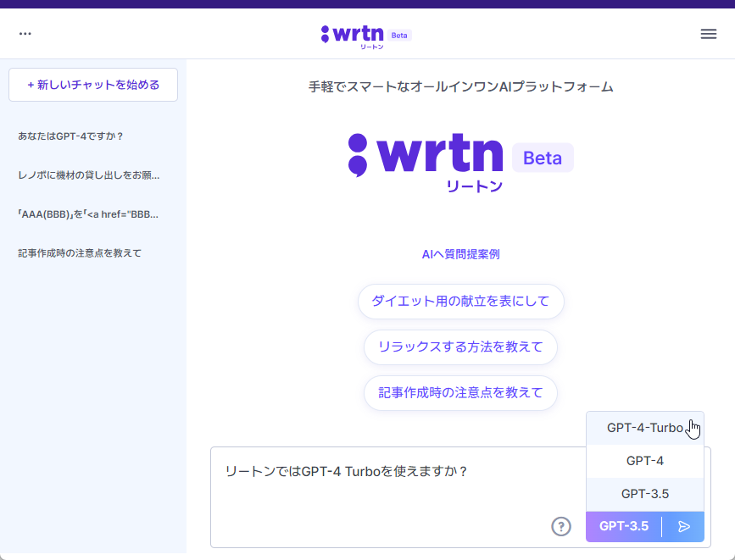Click the AIへ質問提案例 heading
735x560 pixels.
(x=461, y=254)
